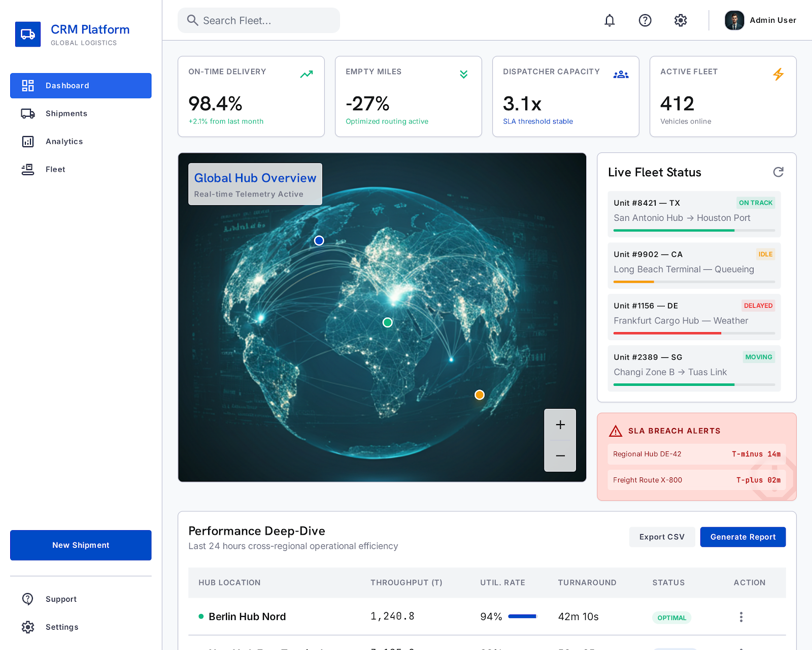This screenshot has width=812, height=650.
Task: Go to the Dashboard section
Action: pos(81,86)
